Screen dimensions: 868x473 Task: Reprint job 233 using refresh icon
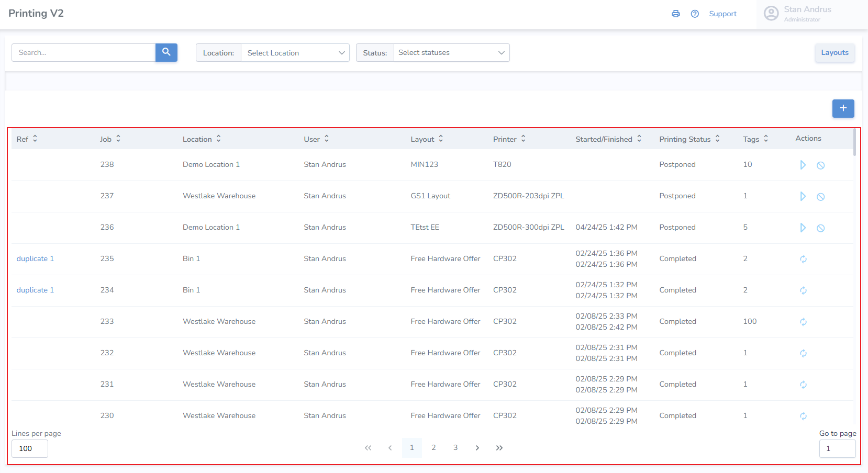[x=803, y=322]
